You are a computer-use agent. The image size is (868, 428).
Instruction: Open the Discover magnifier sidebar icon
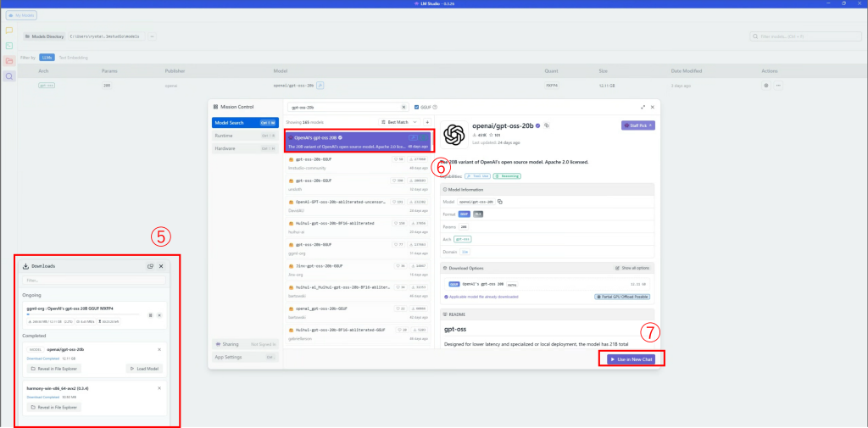(9, 76)
